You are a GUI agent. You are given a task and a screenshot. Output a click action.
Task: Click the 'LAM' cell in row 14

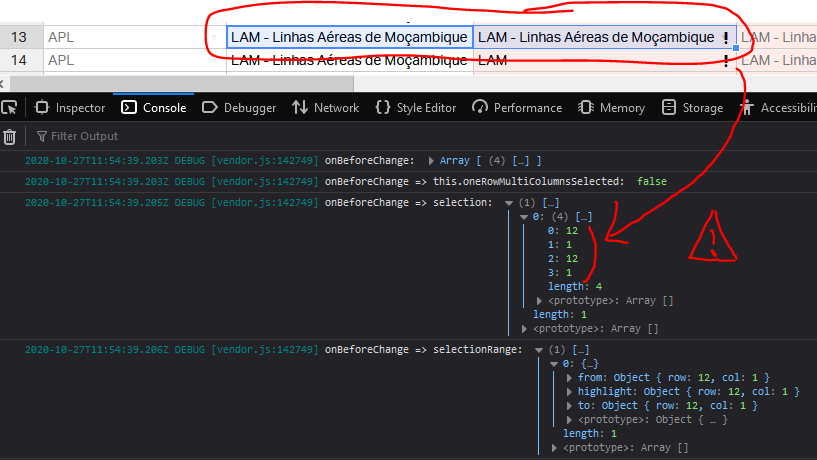coord(604,60)
